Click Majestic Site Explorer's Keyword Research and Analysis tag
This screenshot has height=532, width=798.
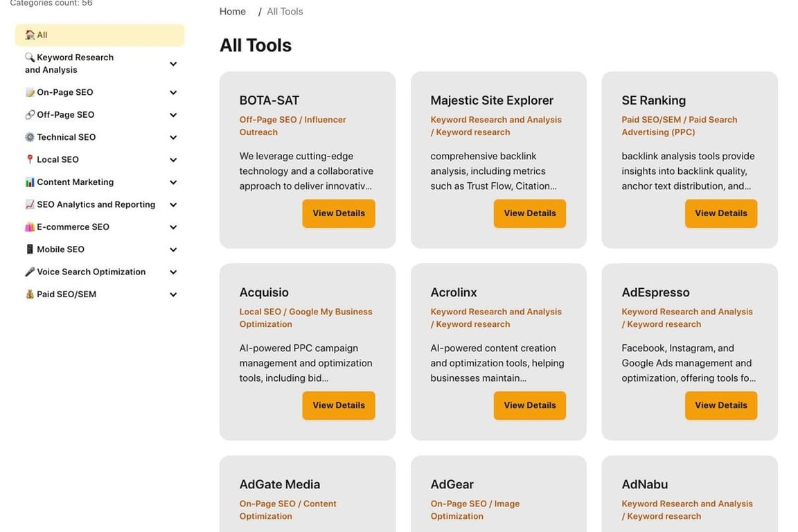tap(496, 126)
